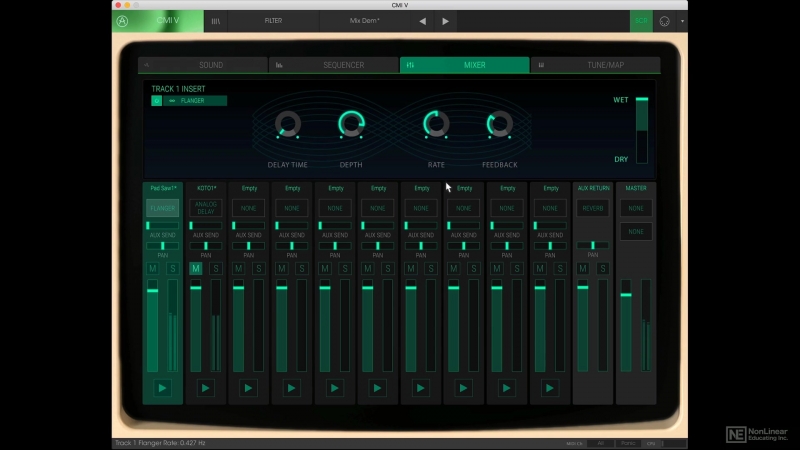Open the Flanger effect type dropdown
Image resolution: width=800 pixels, height=450 pixels.
coord(195,101)
